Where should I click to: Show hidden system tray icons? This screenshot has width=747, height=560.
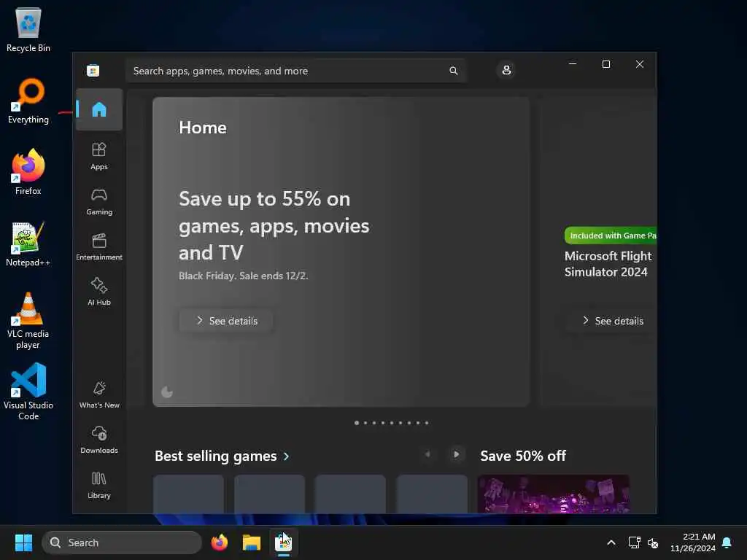(x=611, y=542)
